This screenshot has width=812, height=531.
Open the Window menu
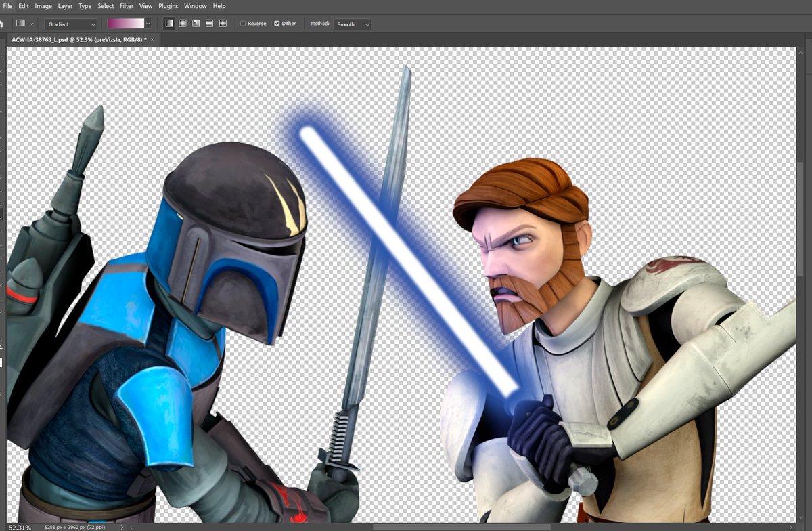pyautogui.click(x=196, y=6)
